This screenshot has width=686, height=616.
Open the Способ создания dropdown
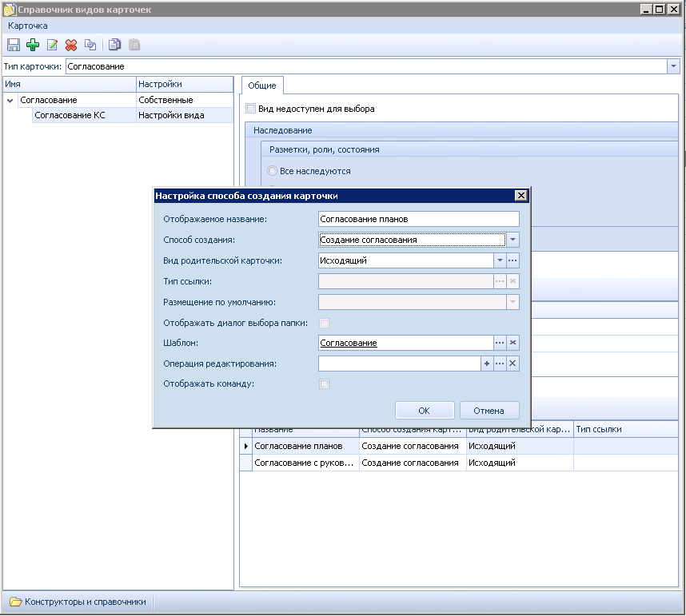(x=513, y=239)
